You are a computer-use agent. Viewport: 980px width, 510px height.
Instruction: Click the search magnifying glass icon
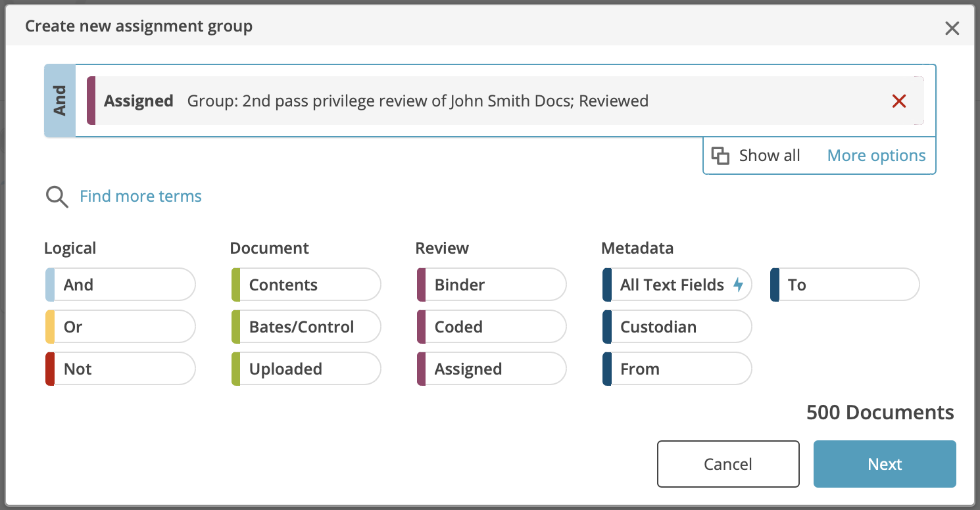point(57,197)
